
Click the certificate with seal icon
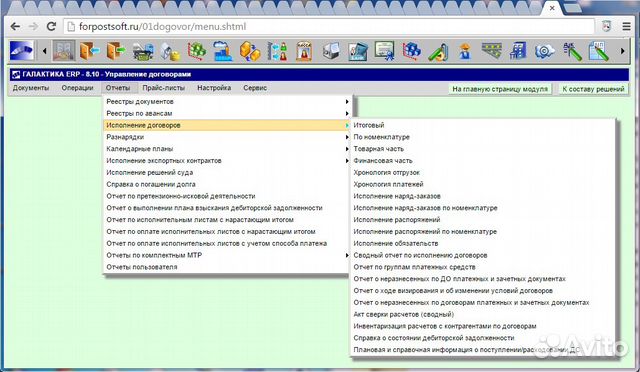click(x=384, y=51)
